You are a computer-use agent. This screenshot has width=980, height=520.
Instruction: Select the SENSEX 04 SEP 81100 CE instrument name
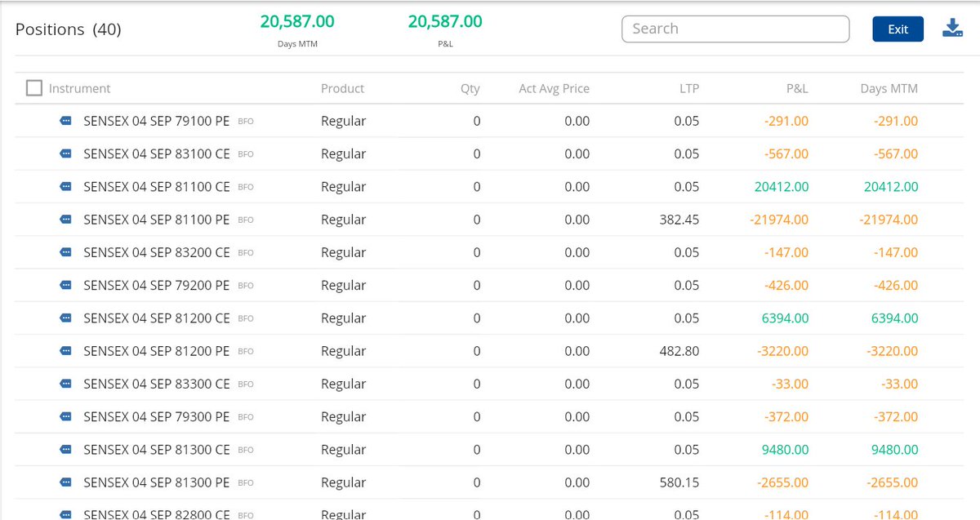pyautogui.click(x=157, y=187)
